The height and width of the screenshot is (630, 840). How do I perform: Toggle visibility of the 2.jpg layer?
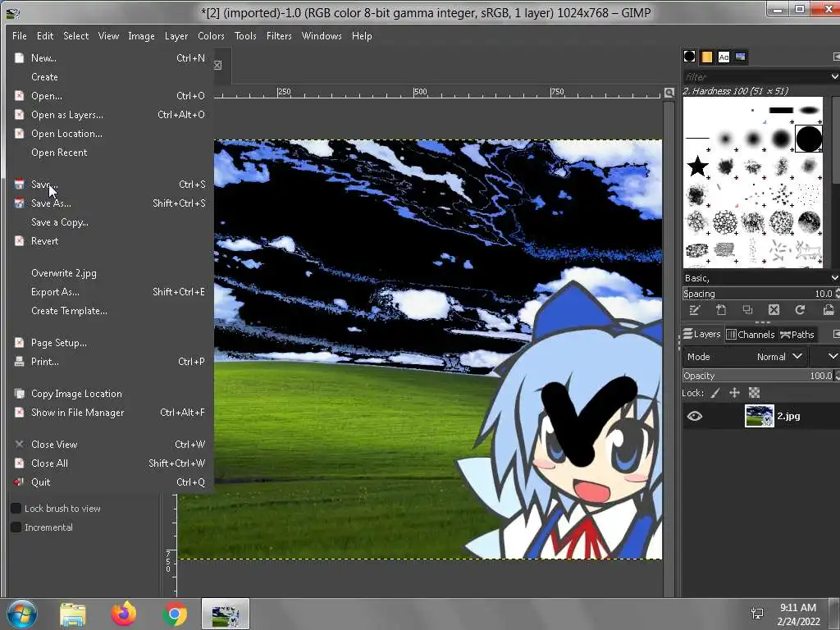tap(694, 416)
